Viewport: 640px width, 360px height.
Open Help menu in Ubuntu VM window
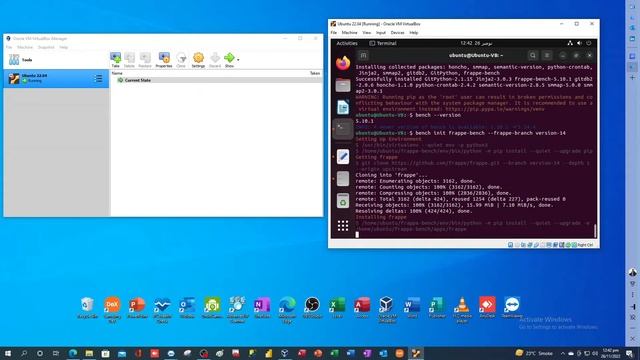(413, 33)
